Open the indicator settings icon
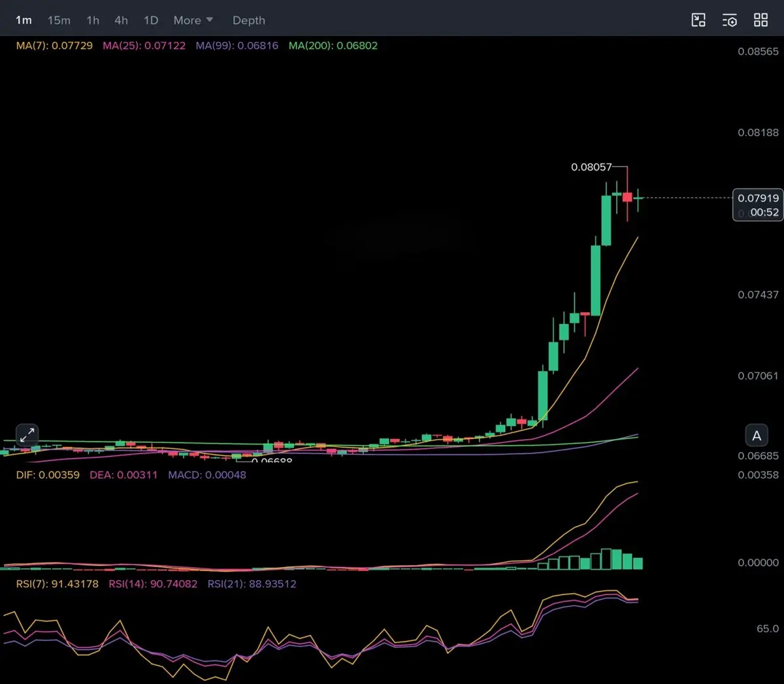This screenshot has width=784, height=684. (730, 20)
